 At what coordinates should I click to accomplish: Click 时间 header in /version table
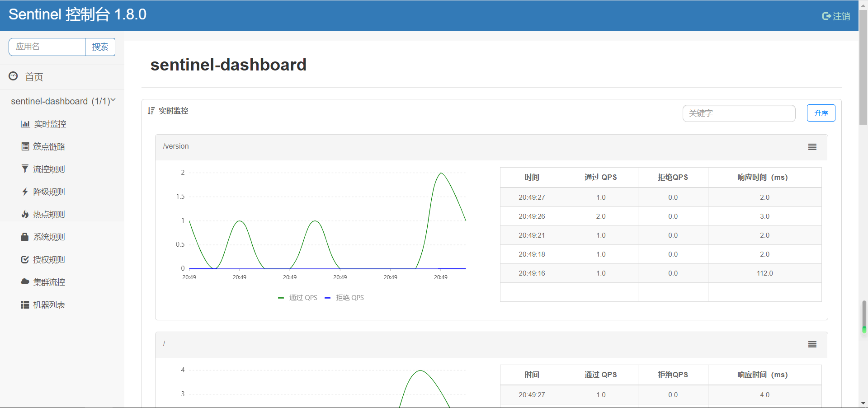click(x=532, y=178)
